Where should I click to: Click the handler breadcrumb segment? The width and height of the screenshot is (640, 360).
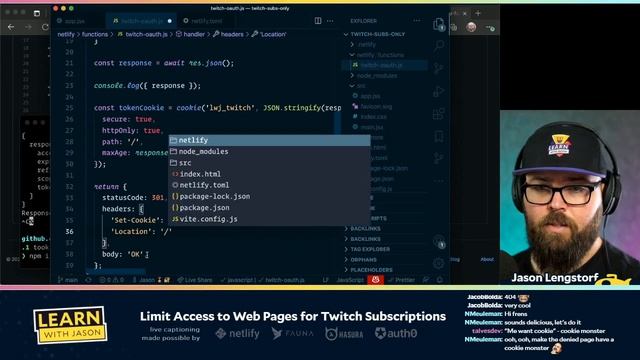pos(190,34)
